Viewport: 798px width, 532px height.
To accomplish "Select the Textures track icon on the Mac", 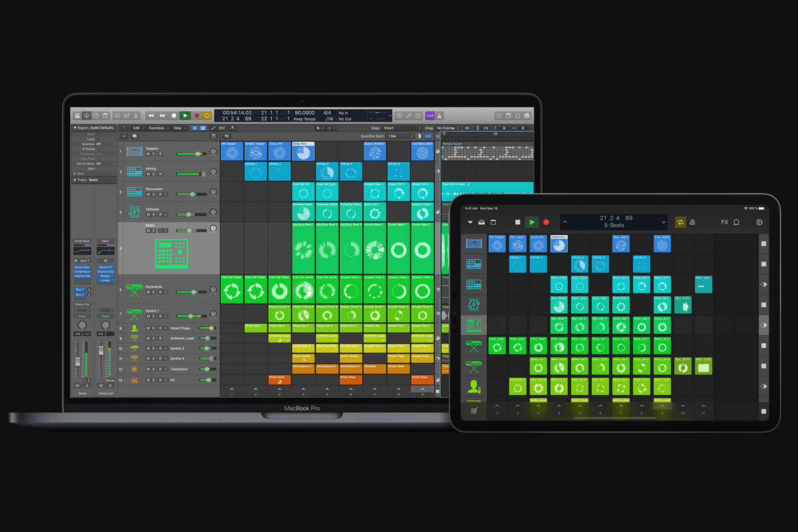I will click(134, 212).
